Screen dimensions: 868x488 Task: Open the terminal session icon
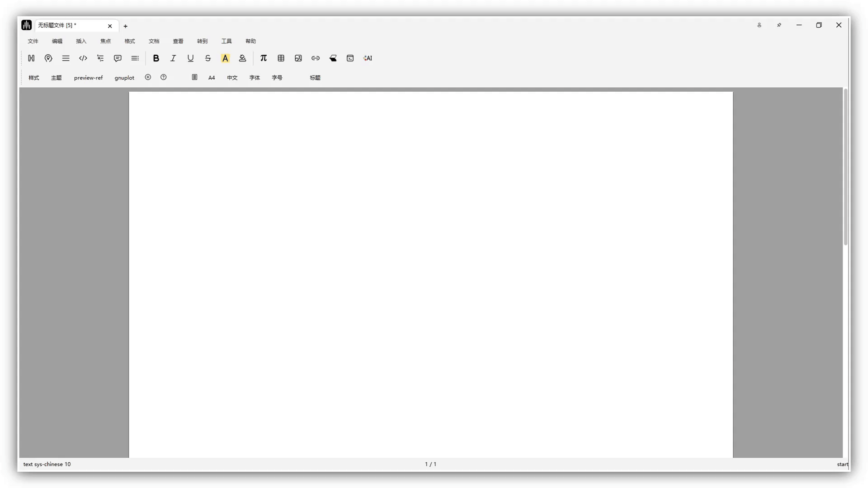(350, 58)
